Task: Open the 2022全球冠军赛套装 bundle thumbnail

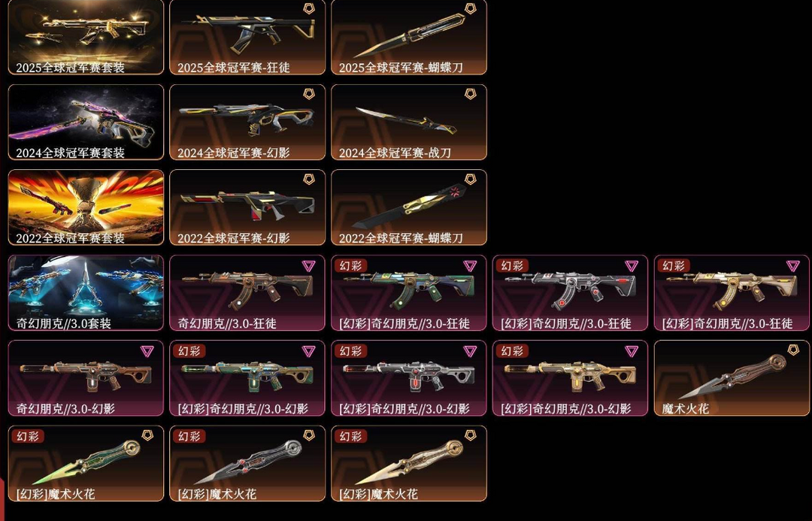Action: (x=86, y=207)
